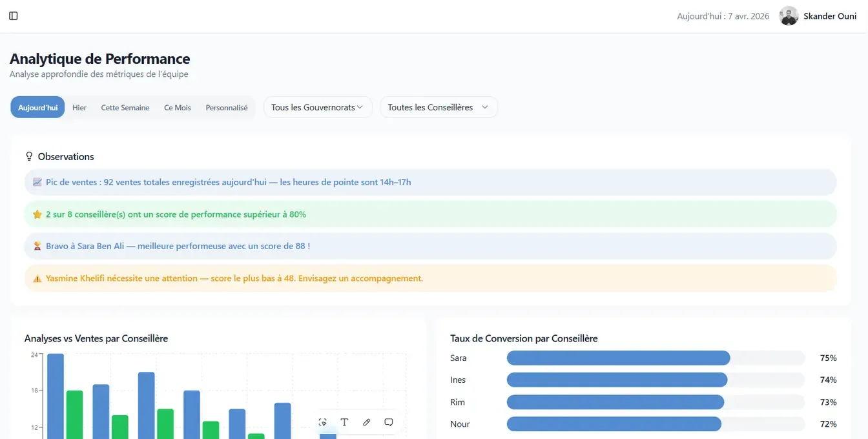Select the text (T) tool in the floating toolbar
The height and width of the screenshot is (439, 868).
tap(344, 422)
